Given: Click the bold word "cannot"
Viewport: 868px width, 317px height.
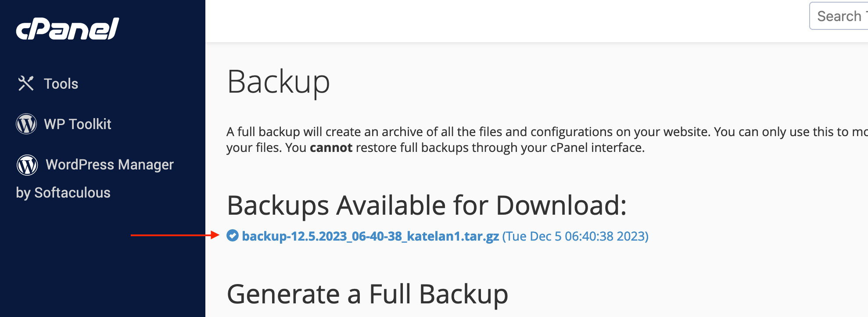Looking at the screenshot, I should pyautogui.click(x=331, y=148).
